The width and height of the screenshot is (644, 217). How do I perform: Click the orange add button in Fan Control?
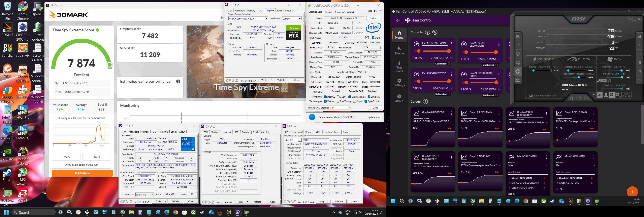tap(632, 192)
